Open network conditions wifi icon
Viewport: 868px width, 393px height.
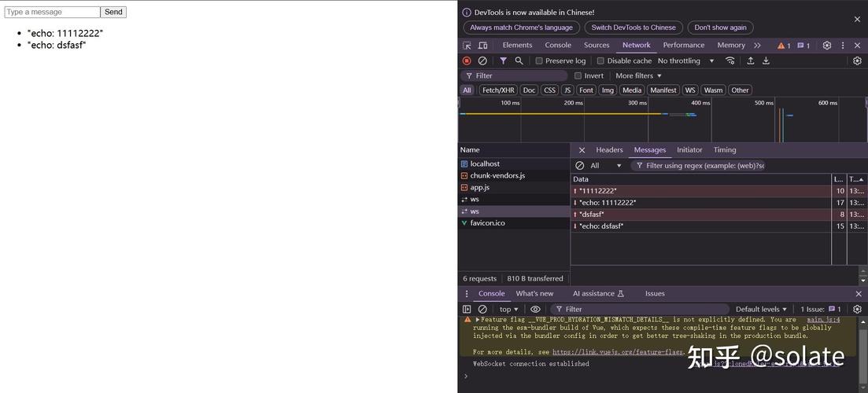tap(730, 61)
